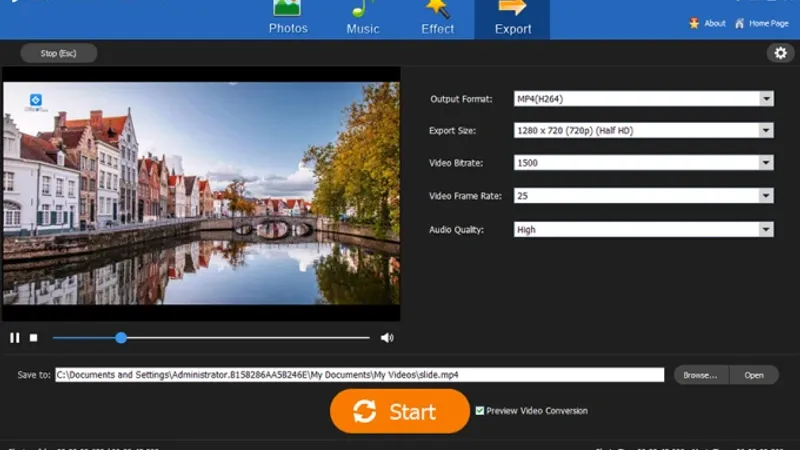Click the settings gear icon

(x=781, y=53)
